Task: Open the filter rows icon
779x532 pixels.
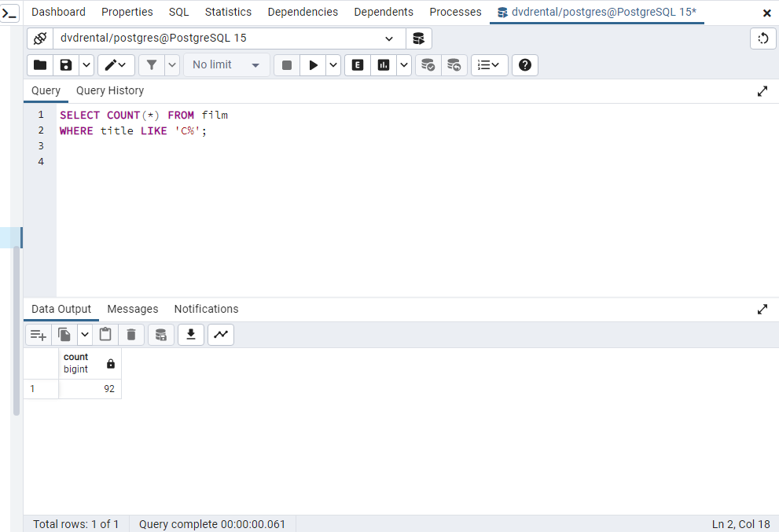Action: click(x=150, y=64)
